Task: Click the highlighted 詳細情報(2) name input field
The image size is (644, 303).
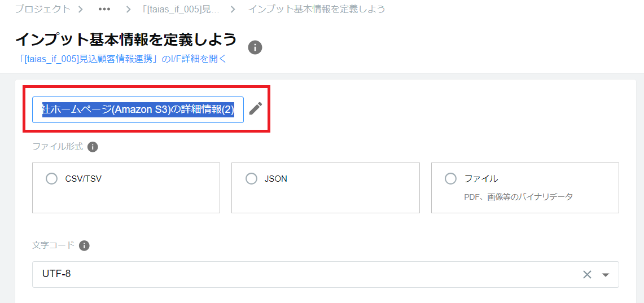Action: tap(138, 109)
